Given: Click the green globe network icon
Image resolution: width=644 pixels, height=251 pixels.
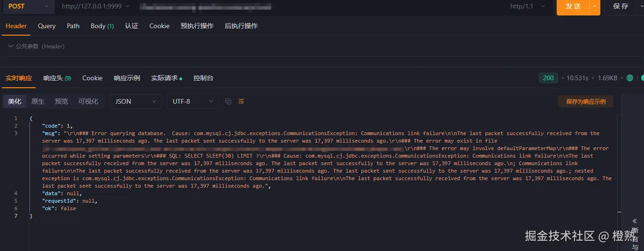Looking at the screenshot, I should tap(630, 78).
